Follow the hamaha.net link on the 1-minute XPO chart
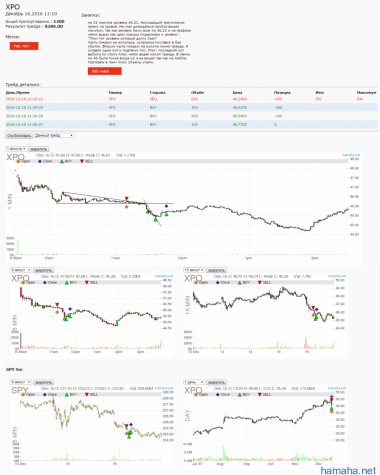 pos(351,155)
